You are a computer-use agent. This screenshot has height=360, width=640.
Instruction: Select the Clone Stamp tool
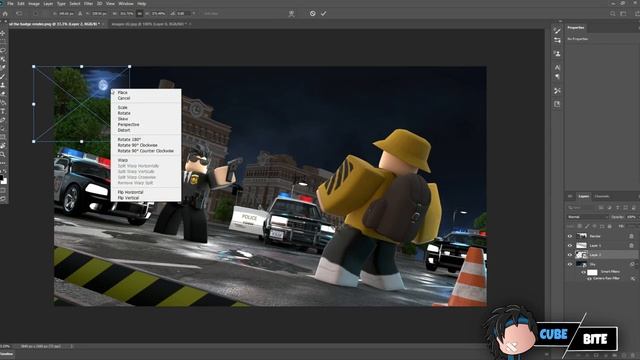(x=3, y=85)
